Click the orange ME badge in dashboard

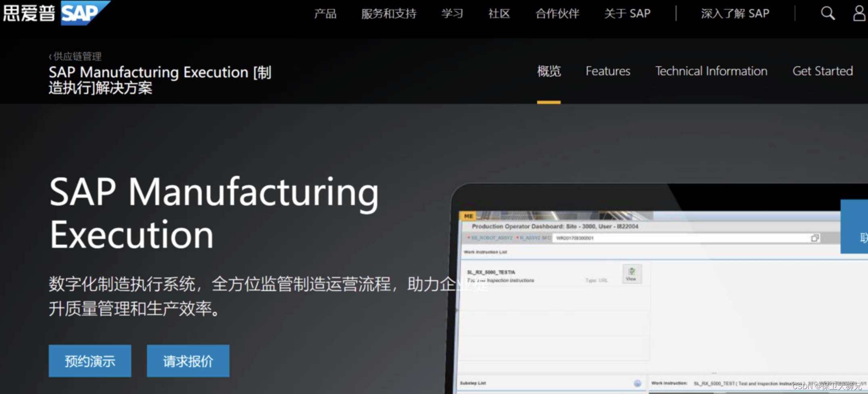pyautogui.click(x=468, y=216)
